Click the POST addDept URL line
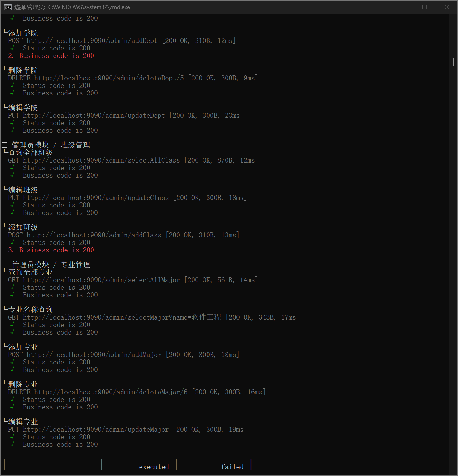The image size is (458, 476). tap(122, 41)
